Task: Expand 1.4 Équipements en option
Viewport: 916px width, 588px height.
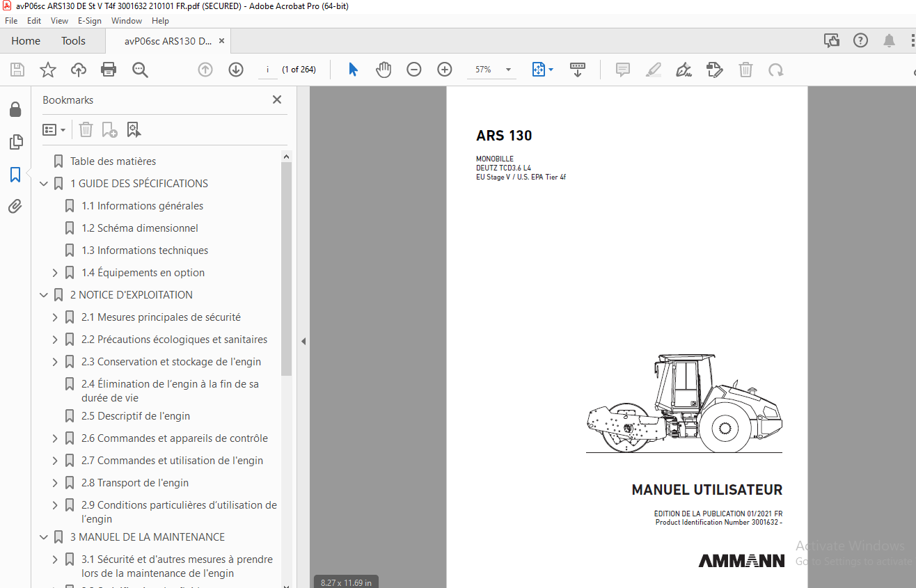Action: 55,273
